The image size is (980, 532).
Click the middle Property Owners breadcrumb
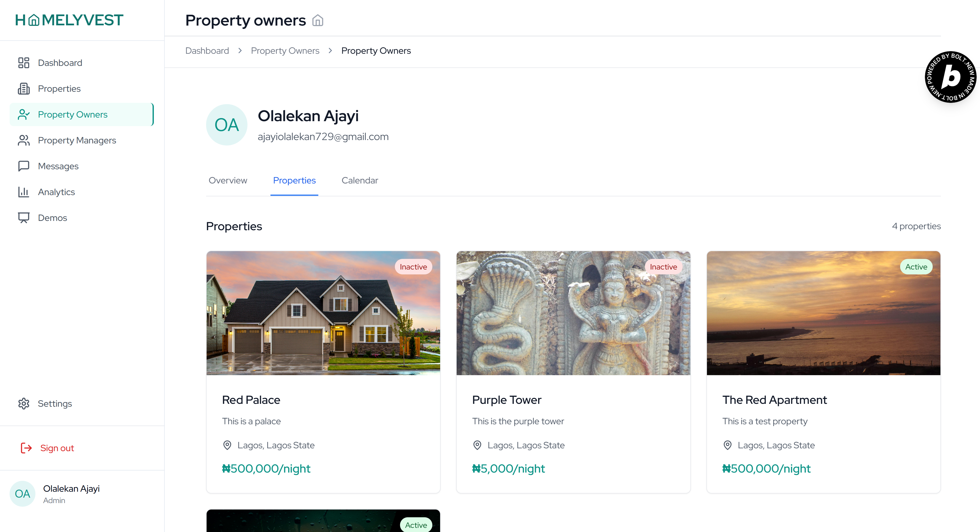click(285, 51)
